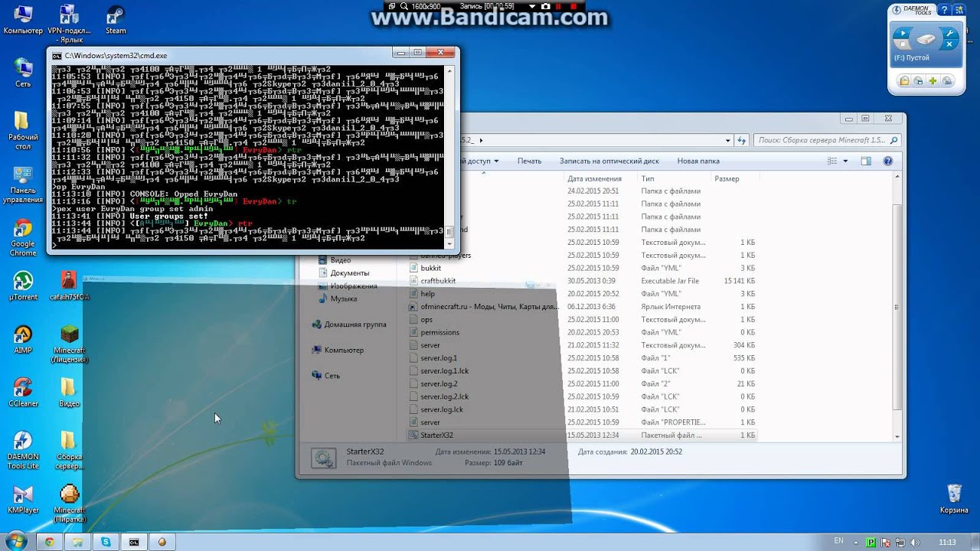The height and width of the screenshot is (551, 980).
Task: Select StarterX32 batch file in list
Action: pyautogui.click(x=436, y=435)
